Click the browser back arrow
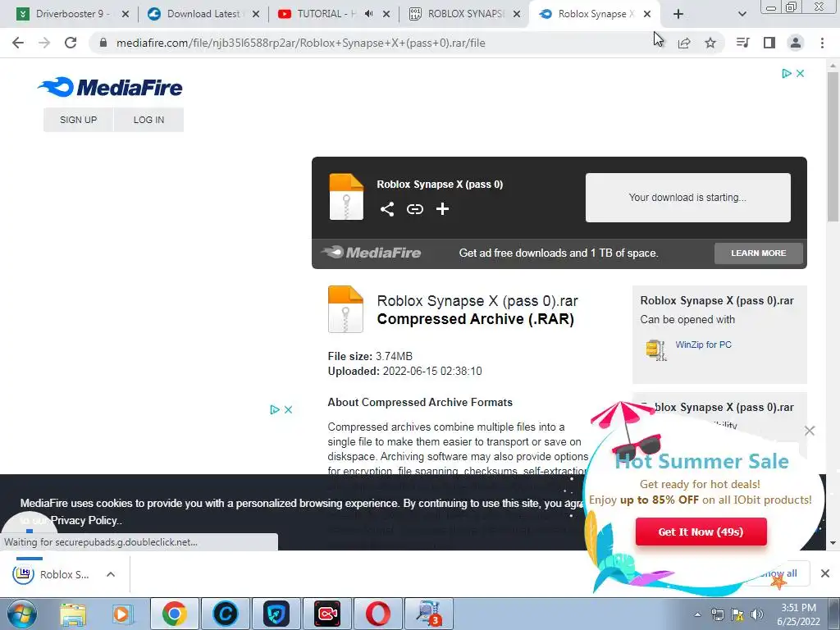Image resolution: width=840 pixels, height=630 pixels. (18, 43)
